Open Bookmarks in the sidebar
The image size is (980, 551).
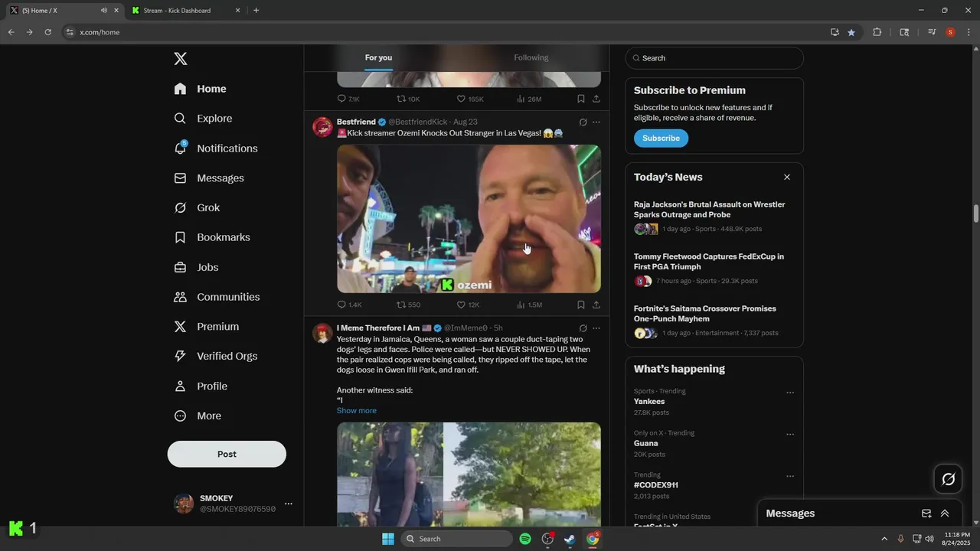tap(212, 237)
